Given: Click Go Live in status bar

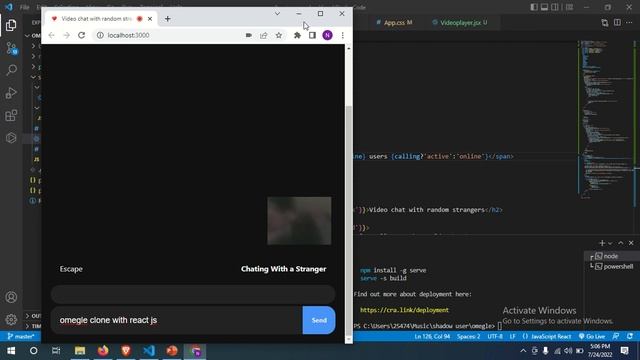Looking at the screenshot, I should pos(592,337).
